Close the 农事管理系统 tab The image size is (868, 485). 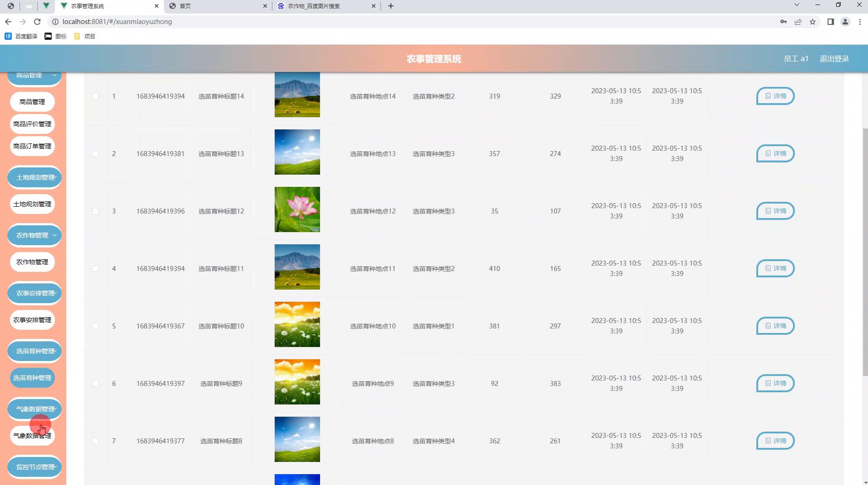tap(156, 6)
